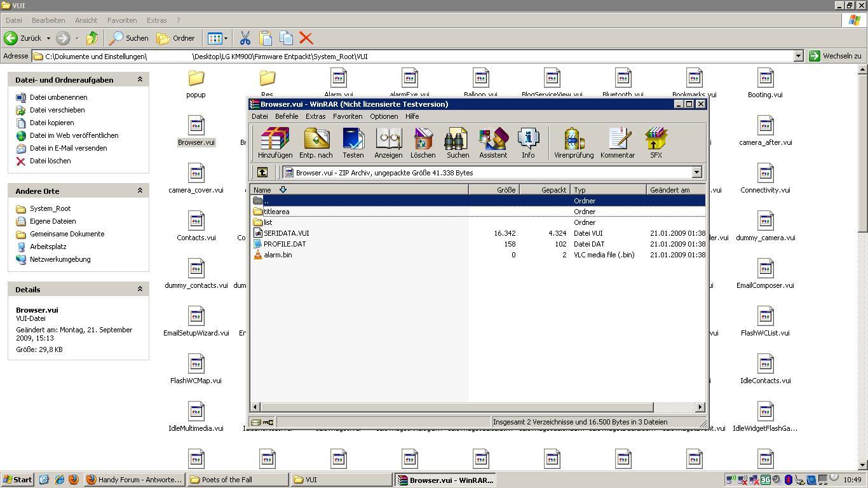
Task: Open System_Root in Andere Orte
Action: 50,208
